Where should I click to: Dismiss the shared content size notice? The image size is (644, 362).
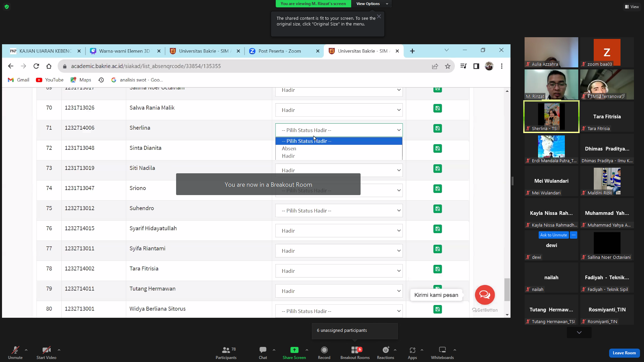point(379,16)
